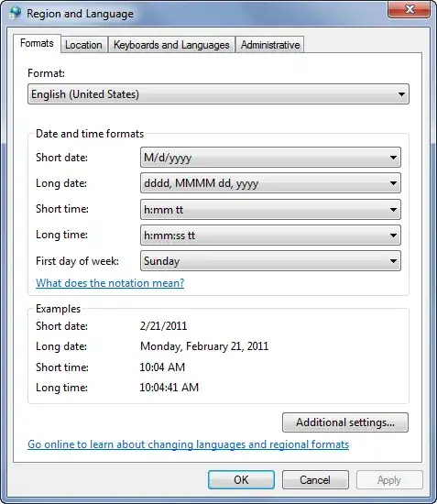The image size is (437, 504).
Task: Click the Region and Language globe icon
Action: (x=15, y=13)
